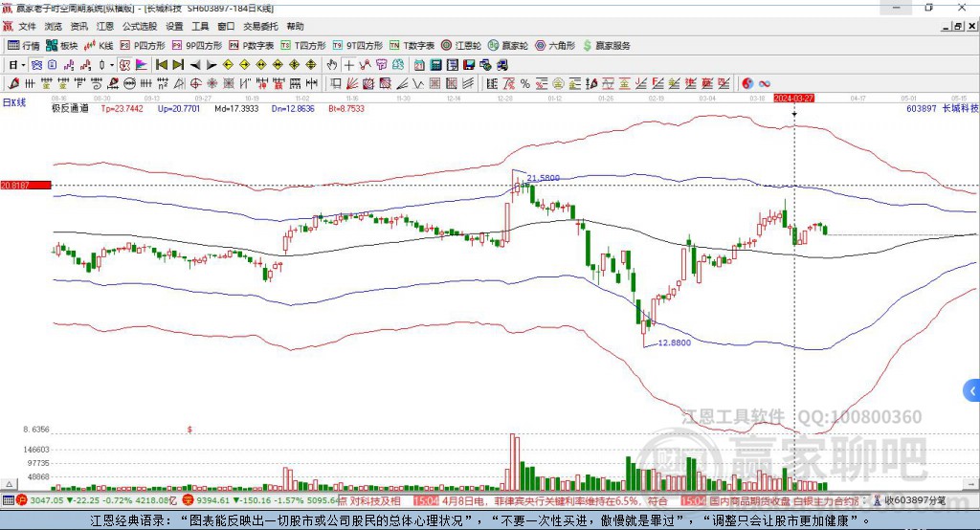Click the 20.8187 price marker on axis
This screenshot has height=530, width=980.
point(26,185)
